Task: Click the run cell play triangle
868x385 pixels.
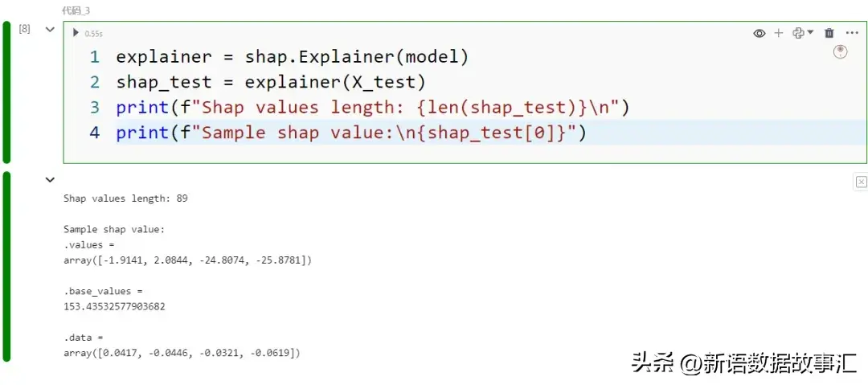Action: [76, 33]
